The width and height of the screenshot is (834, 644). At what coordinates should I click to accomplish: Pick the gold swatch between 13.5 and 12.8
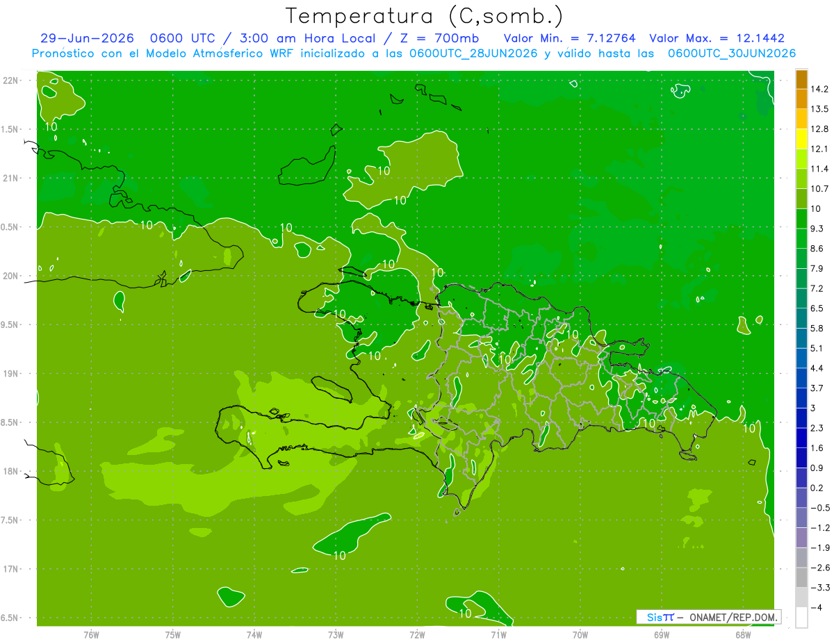click(x=801, y=119)
